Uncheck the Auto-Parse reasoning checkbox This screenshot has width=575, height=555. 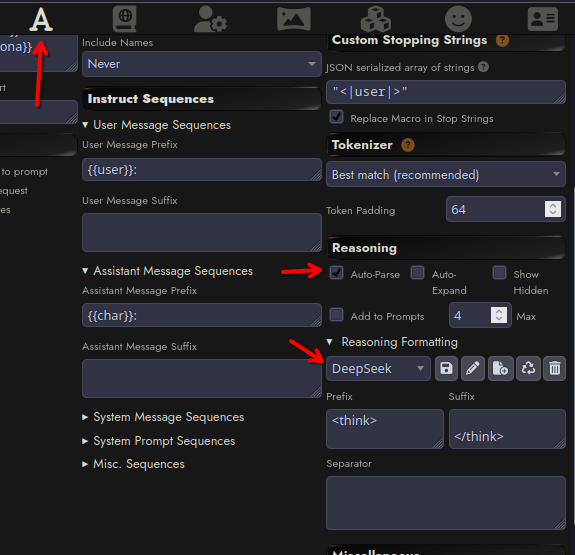(336, 273)
